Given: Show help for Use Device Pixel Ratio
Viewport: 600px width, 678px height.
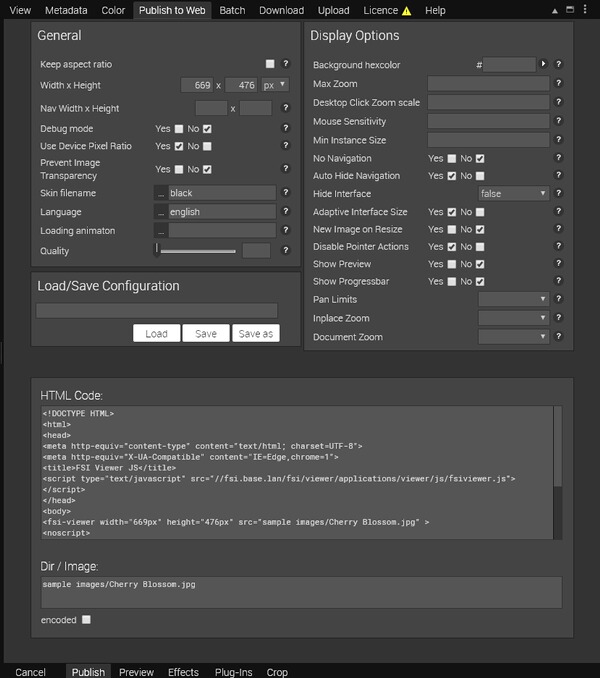Looking at the screenshot, I should coord(285,145).
